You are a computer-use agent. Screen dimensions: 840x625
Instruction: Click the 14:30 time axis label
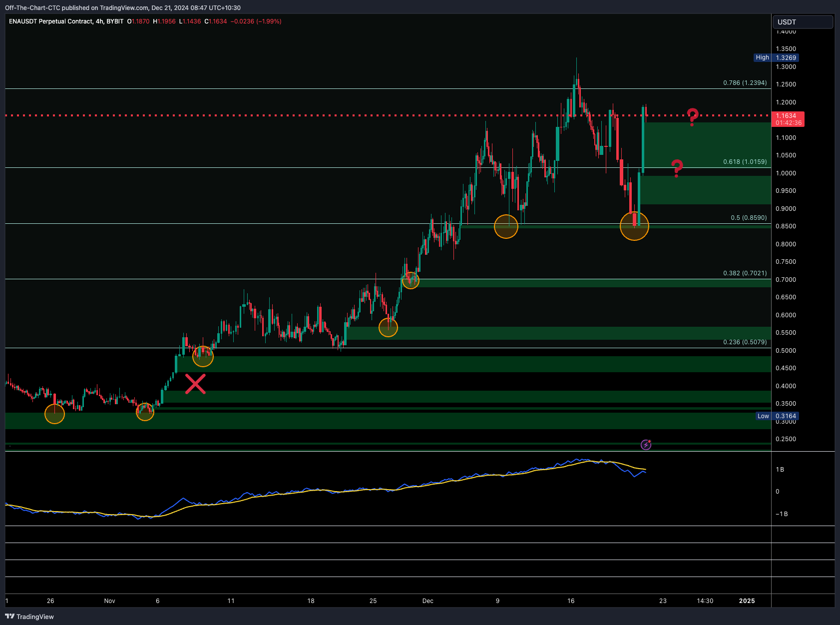tap(705, 601)
